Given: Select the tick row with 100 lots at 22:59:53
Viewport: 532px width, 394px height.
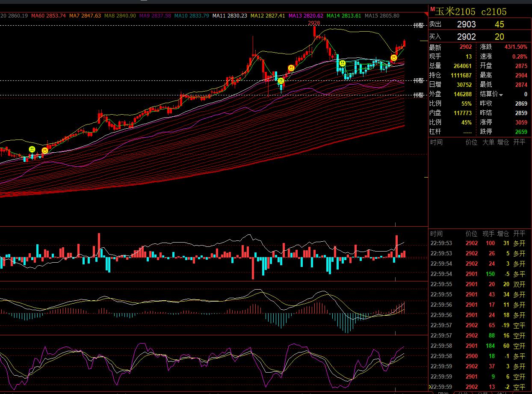Looking at the screenshot, I should click(x=480, y=243).
